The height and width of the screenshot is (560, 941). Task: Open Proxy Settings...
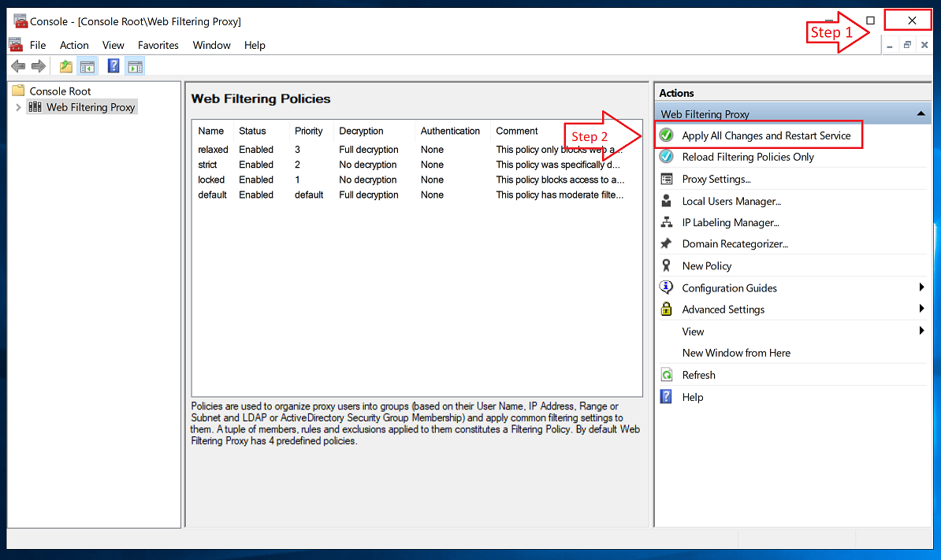point(716,180)
